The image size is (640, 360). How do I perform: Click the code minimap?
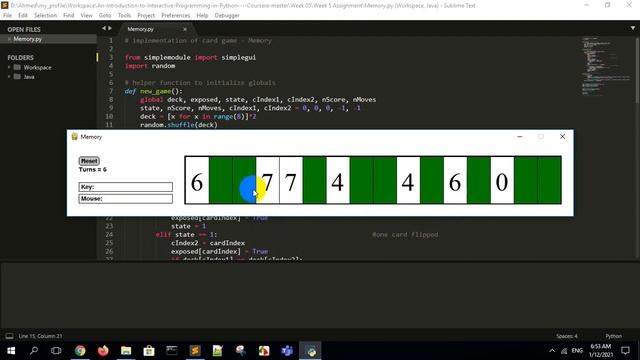[x=605, y=66]
